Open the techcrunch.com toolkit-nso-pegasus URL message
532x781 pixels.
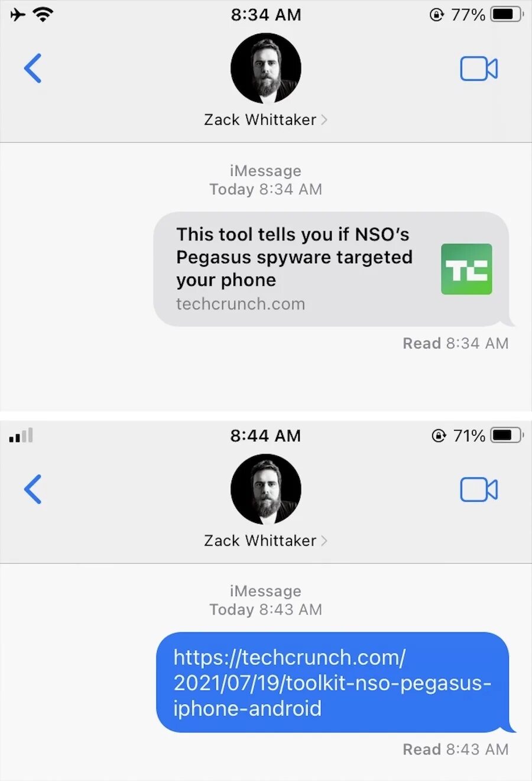(333, 682)
